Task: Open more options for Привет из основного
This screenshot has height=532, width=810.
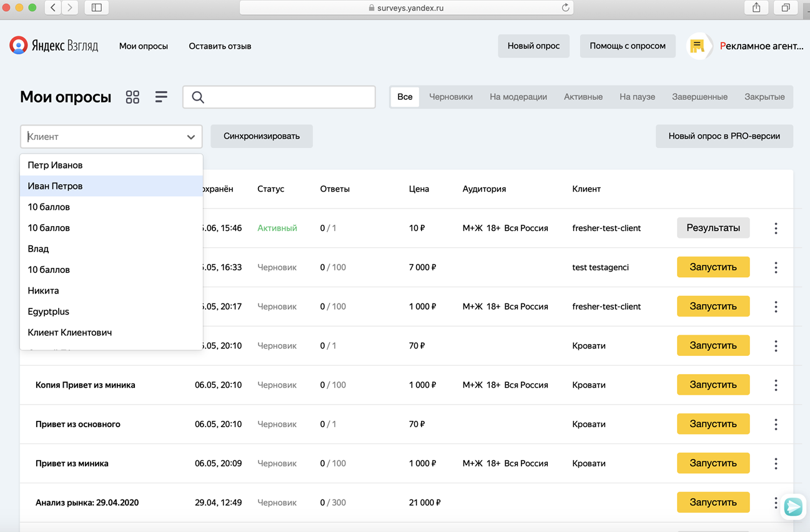Action: tap(776, 425)
